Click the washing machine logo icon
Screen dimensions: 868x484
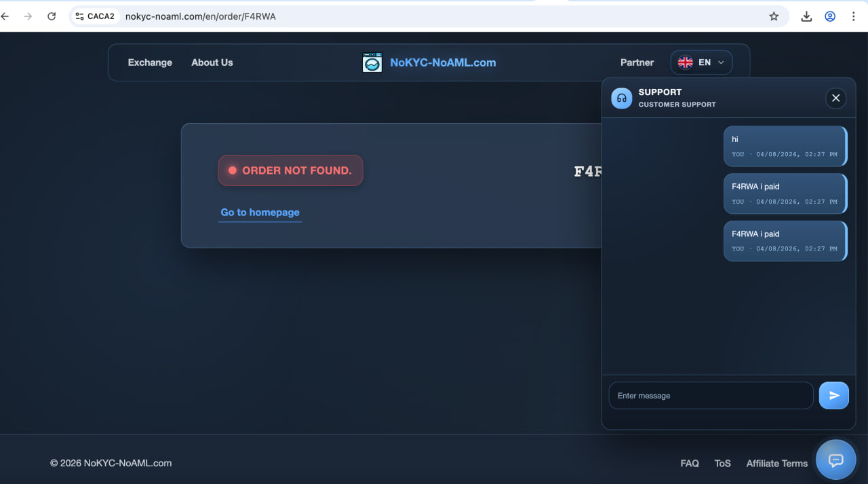tap(372, 62)
